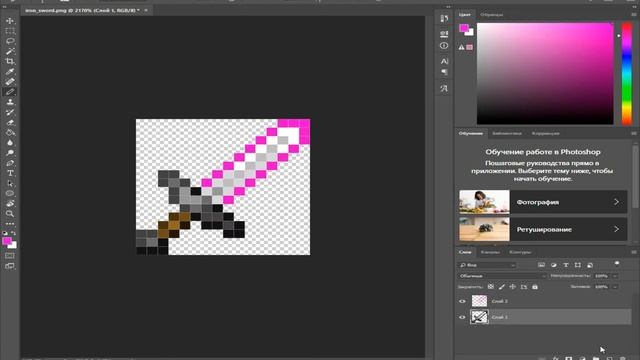Filter layers by smart objects
640x360 pixels.
pyautogui.click(x=590, y=265)
